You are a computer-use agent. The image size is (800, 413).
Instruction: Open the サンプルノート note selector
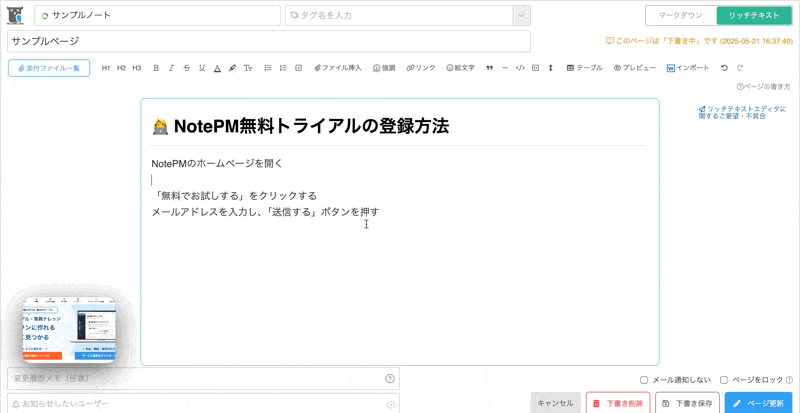pos(157,16)
